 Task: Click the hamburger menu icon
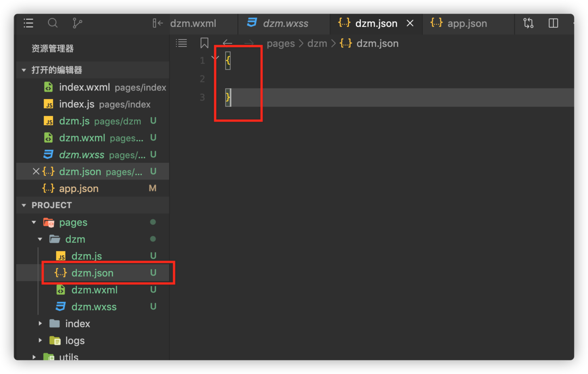click(x=28, y=23)
